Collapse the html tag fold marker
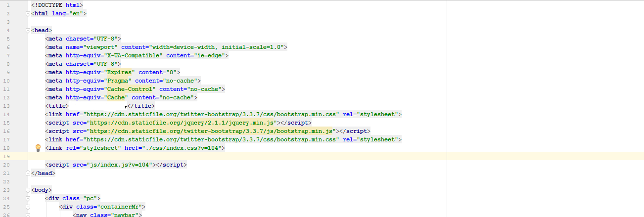Screen dimensions: 644x217 29,13
